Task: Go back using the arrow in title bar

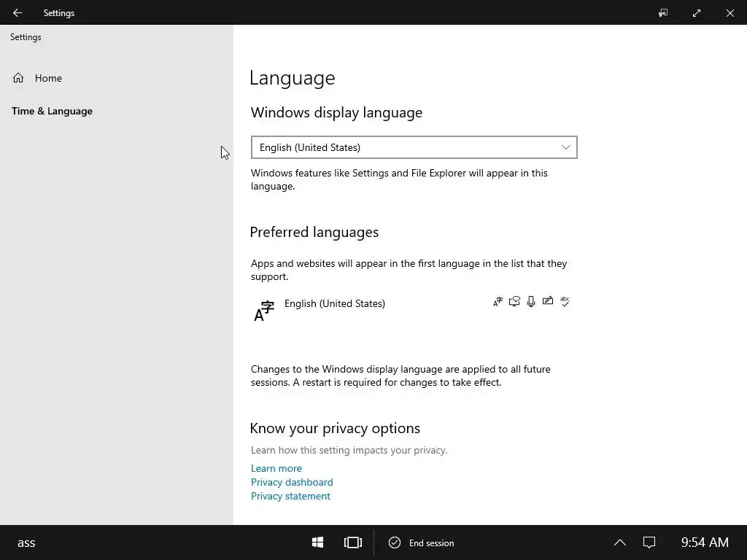Action: point(18,13)
